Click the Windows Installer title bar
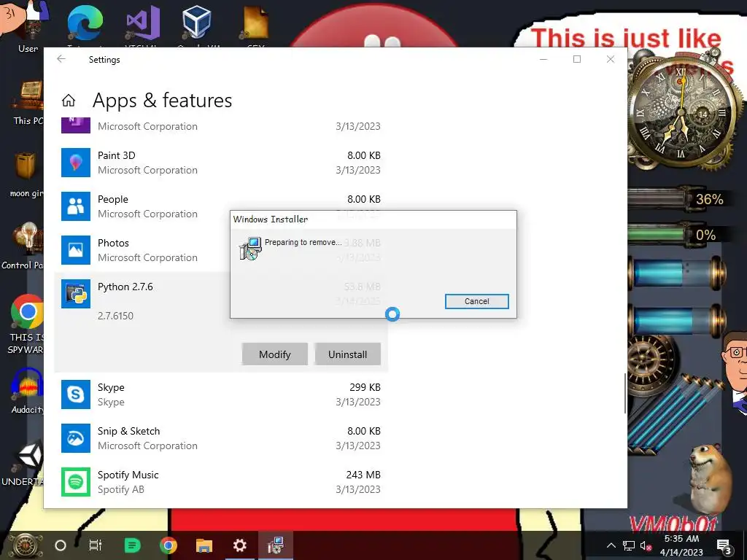The height and width of the screenshot is (560, 747). tap(373, 219)
